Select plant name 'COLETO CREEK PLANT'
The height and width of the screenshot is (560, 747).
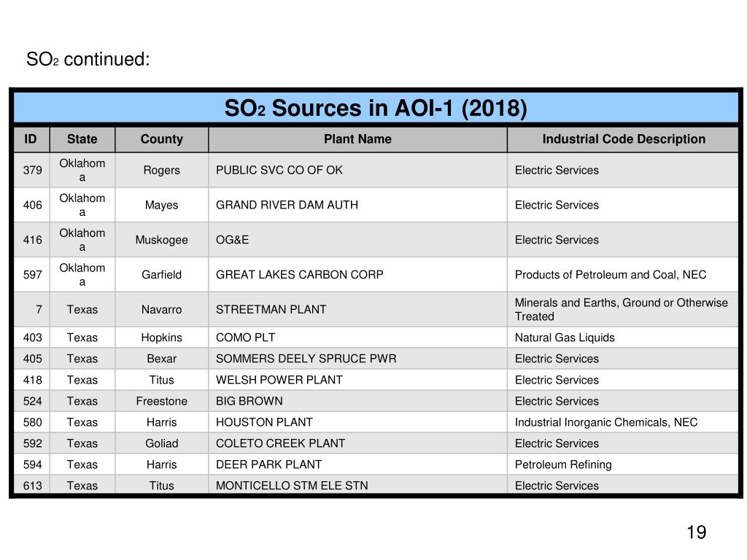click(x=280, y=443)
